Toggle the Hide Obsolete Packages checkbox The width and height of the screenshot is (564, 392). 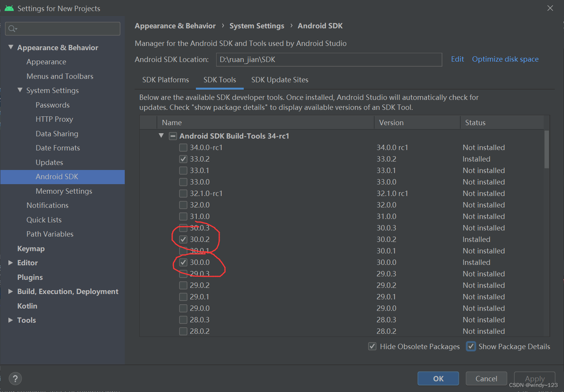372,346
